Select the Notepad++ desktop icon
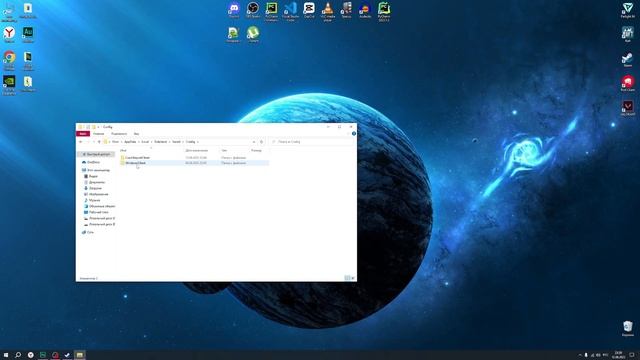The height and width of the screenshot is (360, 640). [233, 33]
